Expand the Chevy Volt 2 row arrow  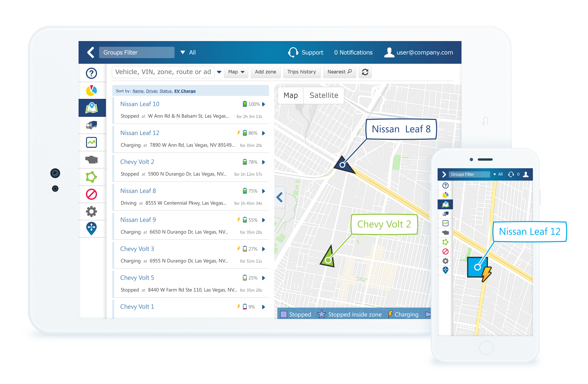(264, 162)
